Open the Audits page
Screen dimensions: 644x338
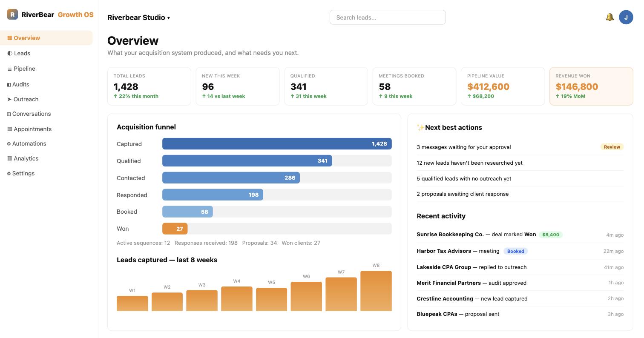(46, 84)
